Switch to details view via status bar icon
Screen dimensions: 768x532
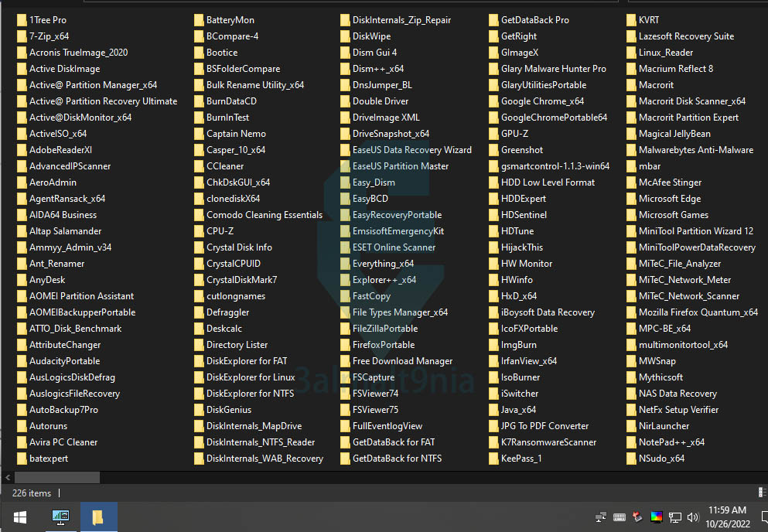[x=762, y=493]
